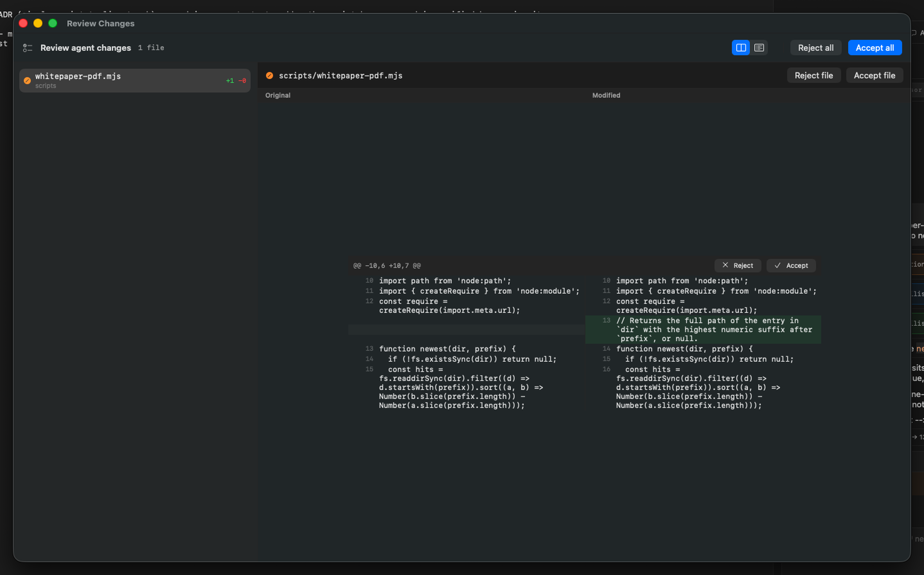Click 'function newest(dir, prefix)' in Modified pane
The image size is (924, 575).
click(684, 349)
